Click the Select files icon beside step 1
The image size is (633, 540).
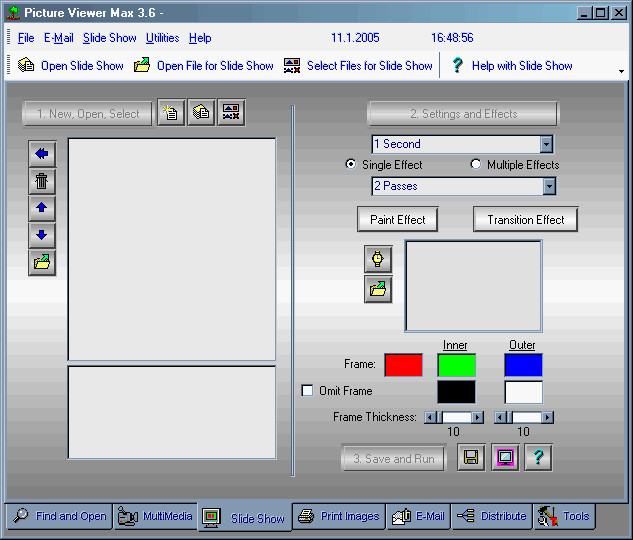[231, 112]
